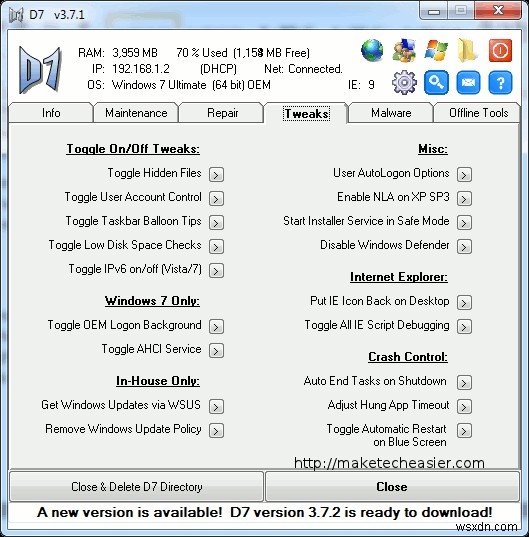Run Toggle OEM Logon Background arrow button

point(216,326)
